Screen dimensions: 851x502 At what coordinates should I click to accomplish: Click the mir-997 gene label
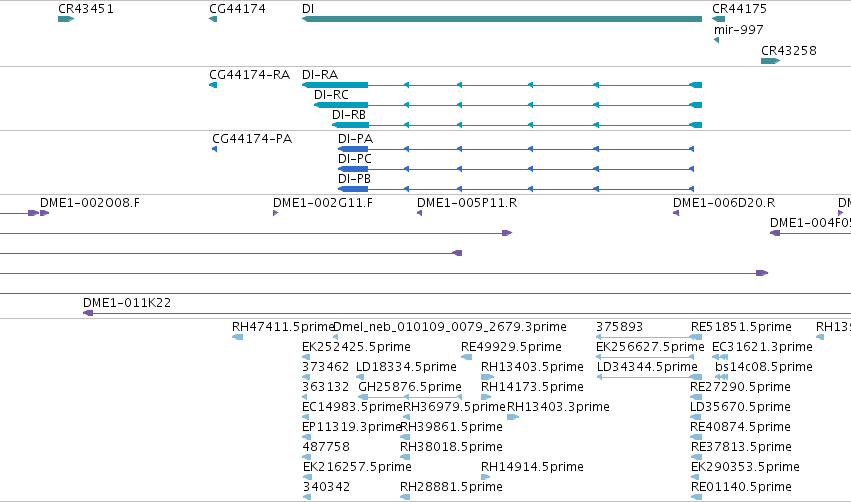pyautogui.click(x=739, y=30)
